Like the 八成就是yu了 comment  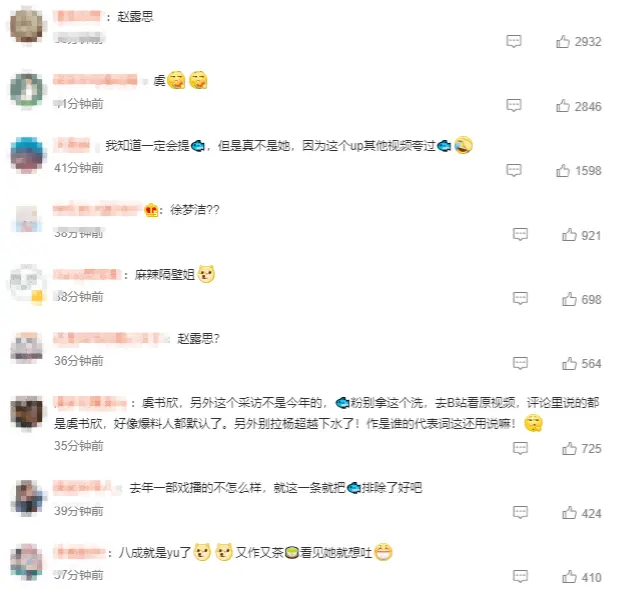(x=569, y=577)
